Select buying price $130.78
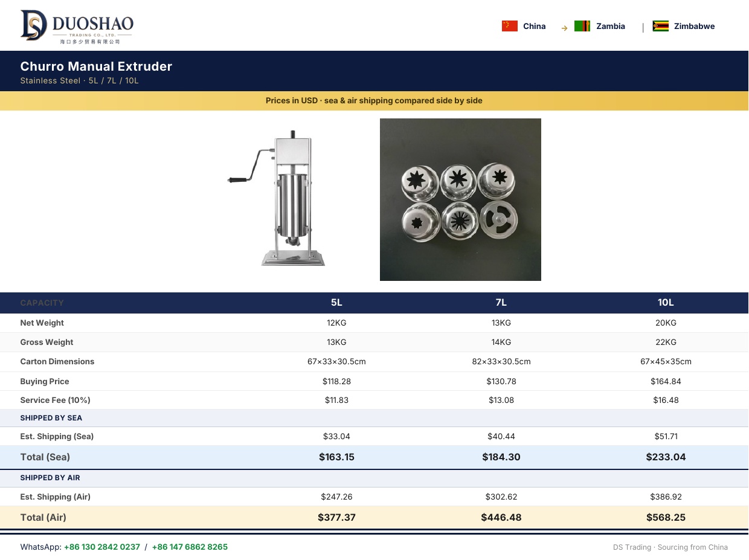This screenshot has height=560, width=749. [x=501, y=381]
